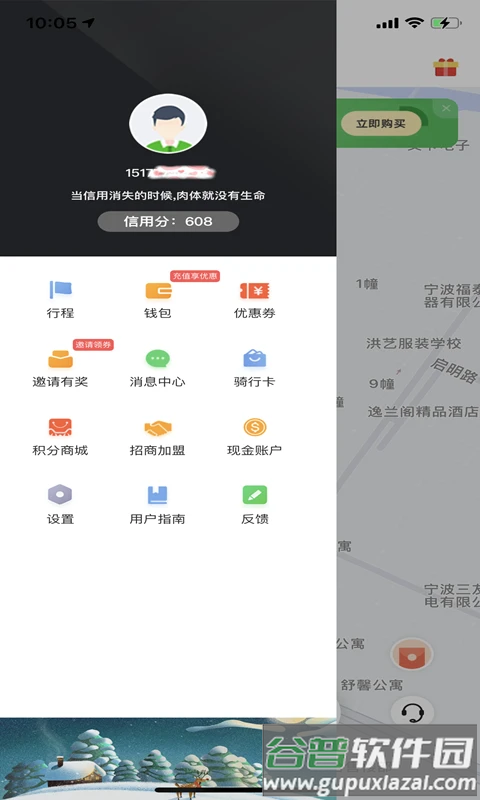Tap the user profile avatar
The height and width of the screenshot is (800, 480).
click(x=168, y=123)
